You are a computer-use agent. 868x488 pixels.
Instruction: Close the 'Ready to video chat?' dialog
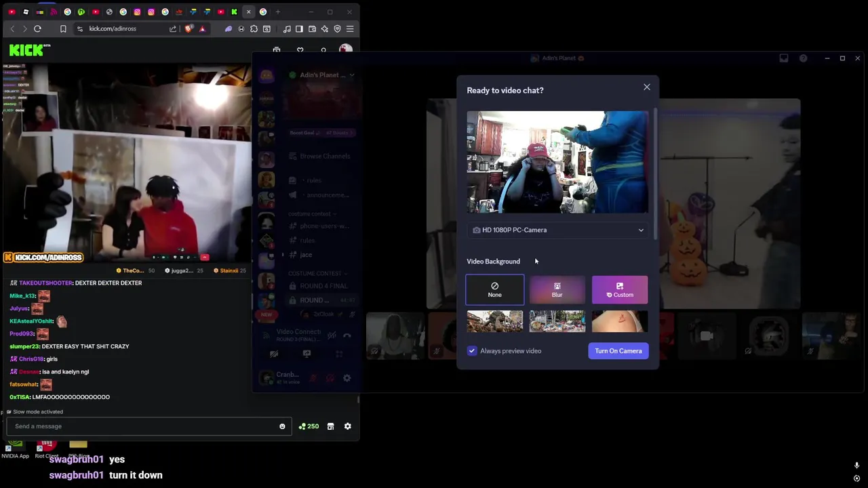pyautogui.click(x=646, y=87)
